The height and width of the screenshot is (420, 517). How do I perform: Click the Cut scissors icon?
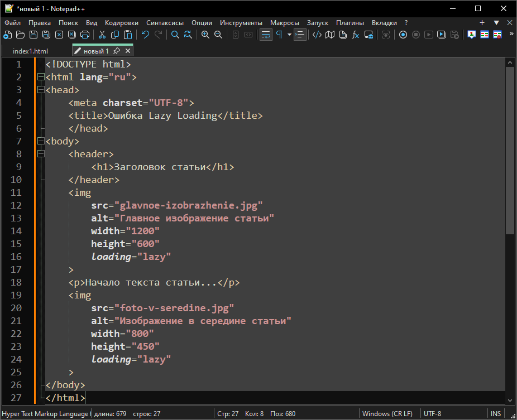click(102, 35)
